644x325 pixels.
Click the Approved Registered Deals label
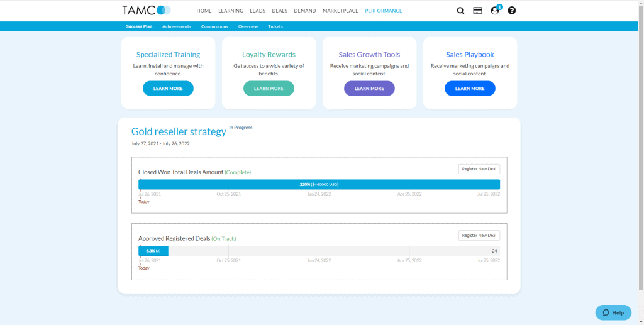click(x=174, y=238)
